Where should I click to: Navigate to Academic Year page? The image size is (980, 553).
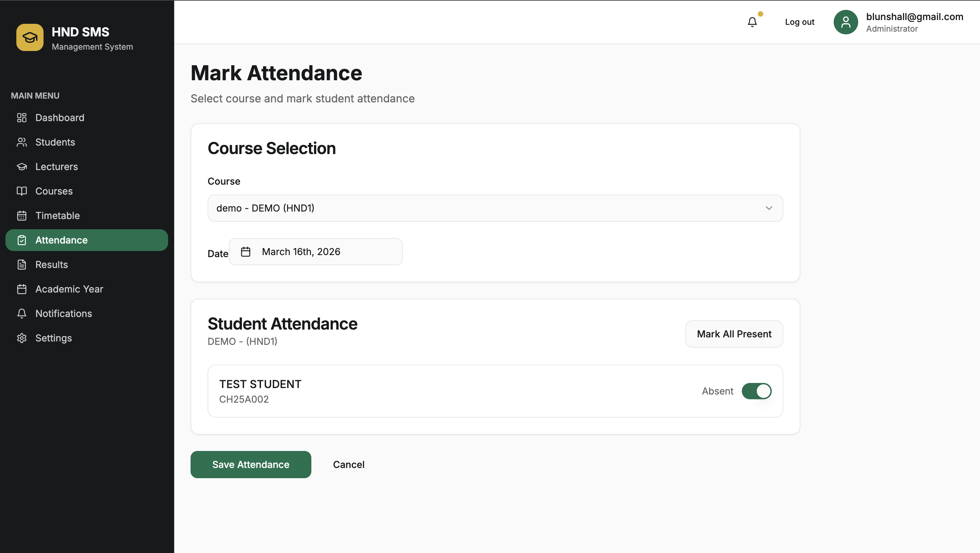click(69, 289)
